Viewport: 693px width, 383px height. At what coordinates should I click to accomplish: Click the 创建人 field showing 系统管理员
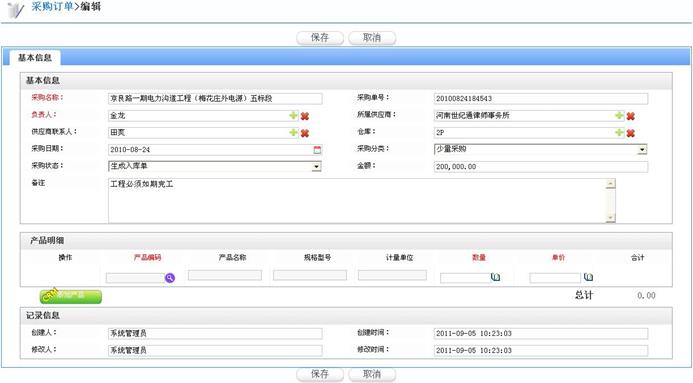point(215,334)
